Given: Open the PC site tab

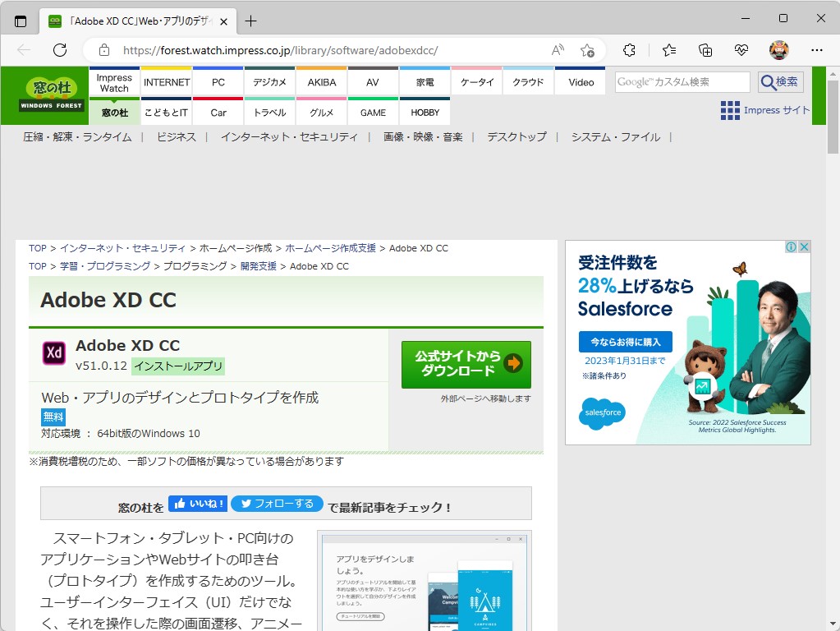Looking at the screenshot, I should tap(218, 82).
